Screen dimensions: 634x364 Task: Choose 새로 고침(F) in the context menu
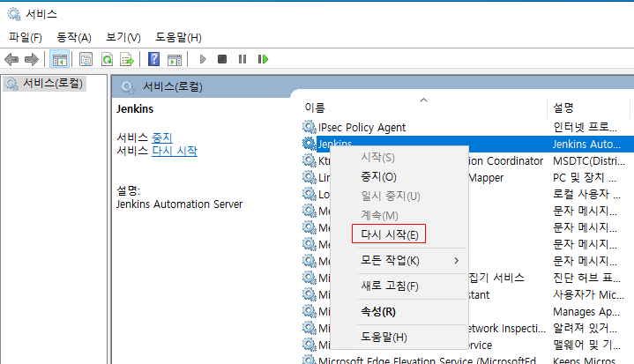tap(399, 286)
